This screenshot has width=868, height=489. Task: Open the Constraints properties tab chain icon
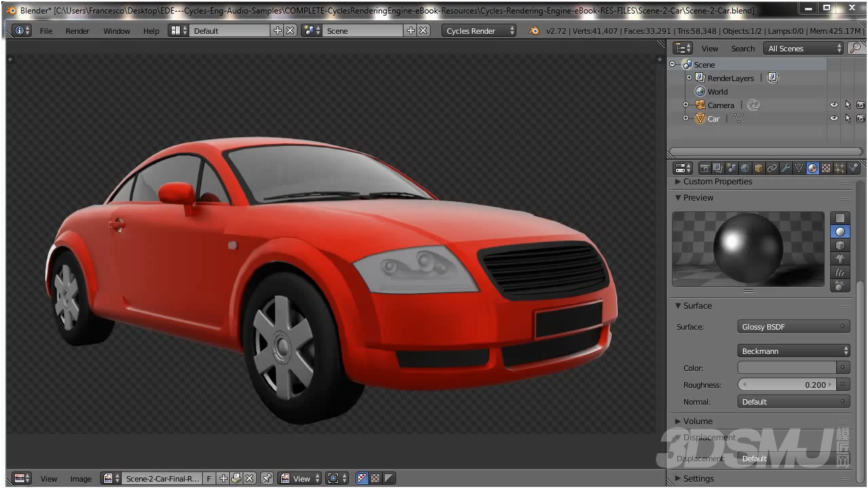pyautogui.click(x=772, y=168)
